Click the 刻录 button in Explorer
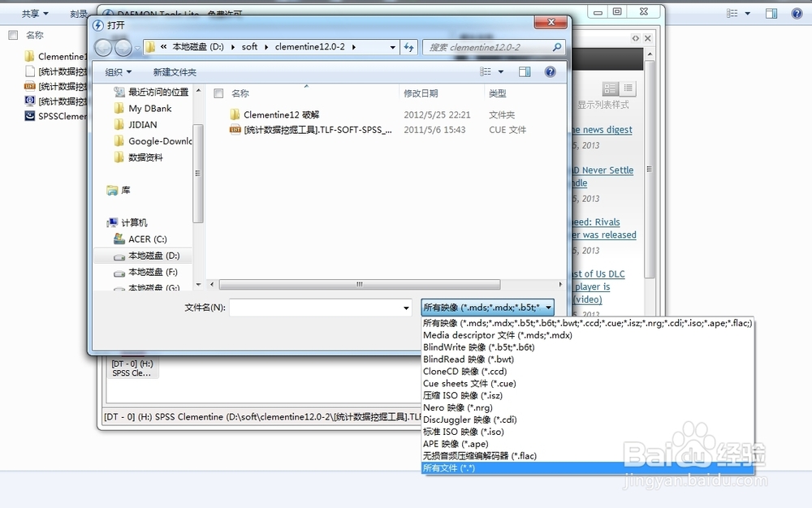The height and width of the screenshot is (508, 812). (x=79, y=14)
